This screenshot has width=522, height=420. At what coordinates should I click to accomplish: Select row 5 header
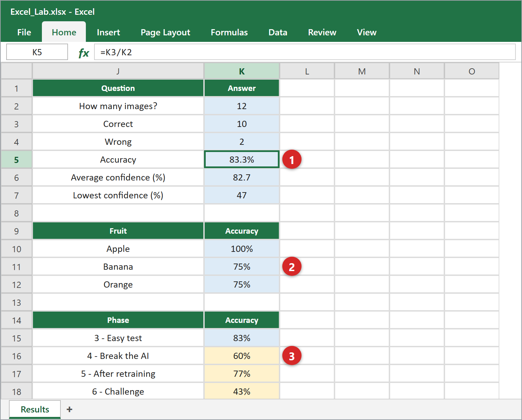coord(16,160)
